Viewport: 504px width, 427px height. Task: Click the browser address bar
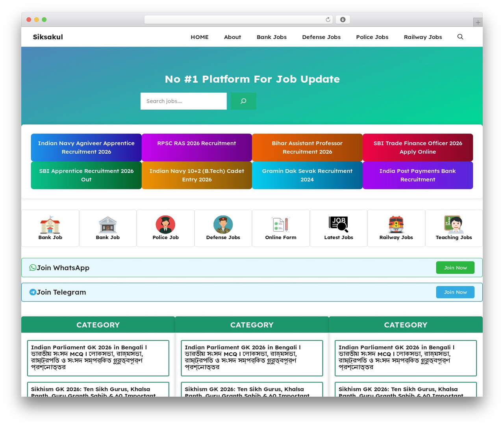[239, 20]
